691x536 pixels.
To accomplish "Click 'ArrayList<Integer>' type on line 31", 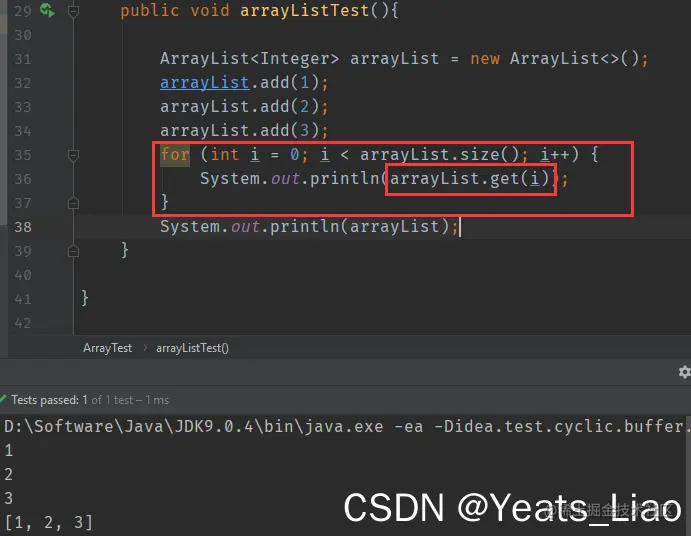I will [x=249, y=59].
